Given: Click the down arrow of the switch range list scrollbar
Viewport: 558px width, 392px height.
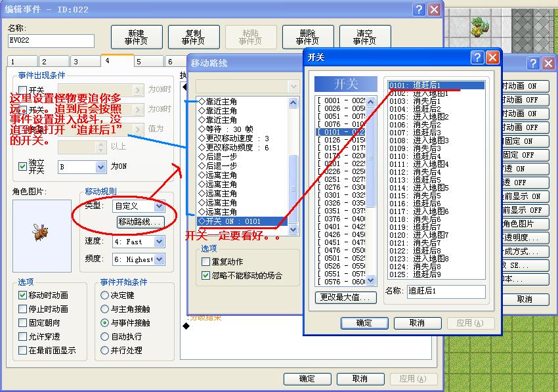Looking at the screenshot, I should tap(370, 280).
